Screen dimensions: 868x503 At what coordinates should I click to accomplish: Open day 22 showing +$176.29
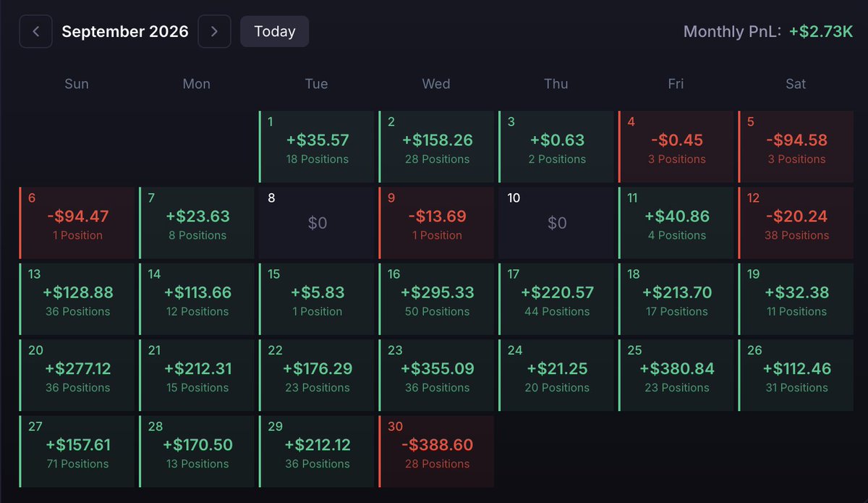pyautogui.click(x=317, y=375)
